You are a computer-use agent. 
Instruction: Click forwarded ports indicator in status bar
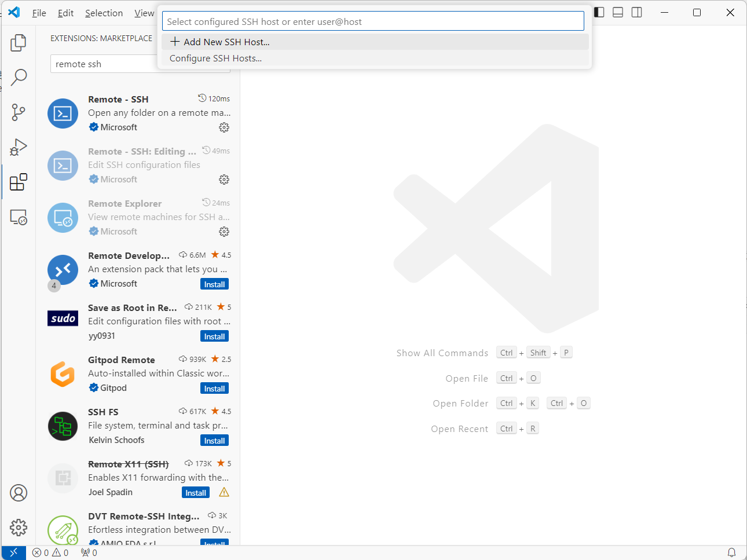[89, 552]
